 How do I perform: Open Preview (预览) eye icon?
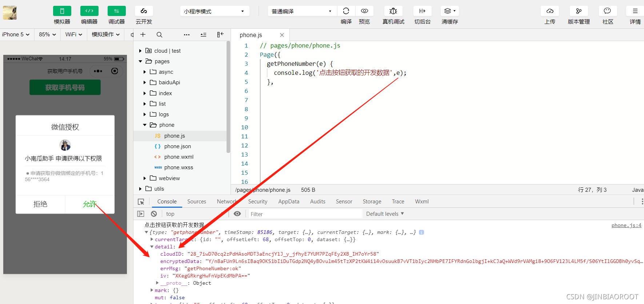pos(364,11)
